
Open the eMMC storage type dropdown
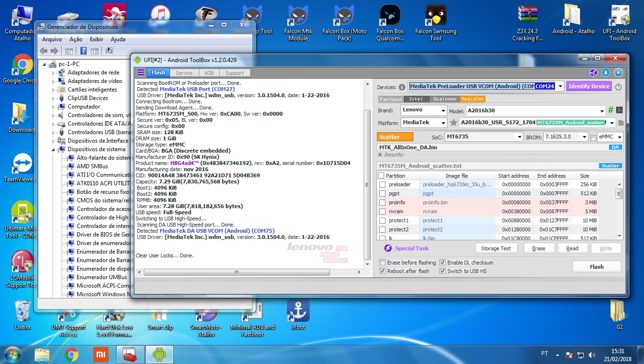click(x=619, y=137)
